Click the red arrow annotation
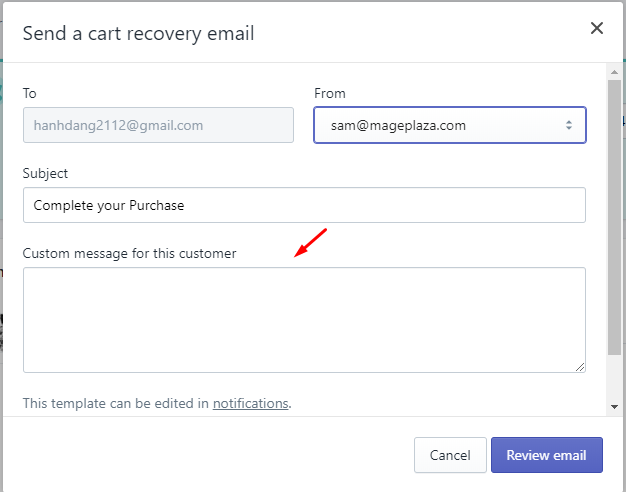The image size is (626, 492). (311, 243)
